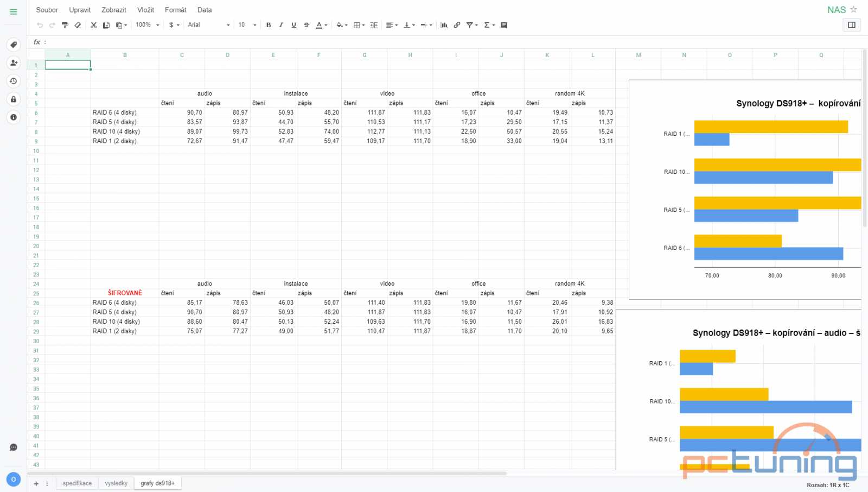Toggle italic formatting
868x492 pixels.
[x=281, y=25]
